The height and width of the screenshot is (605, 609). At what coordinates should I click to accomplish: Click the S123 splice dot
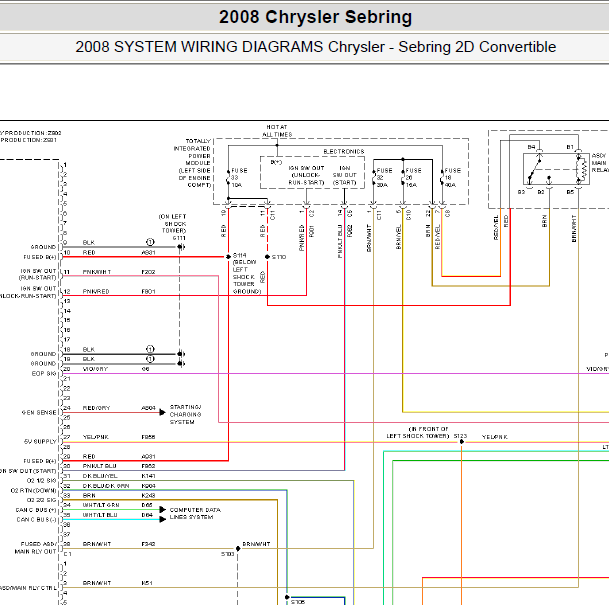point(461,442)
